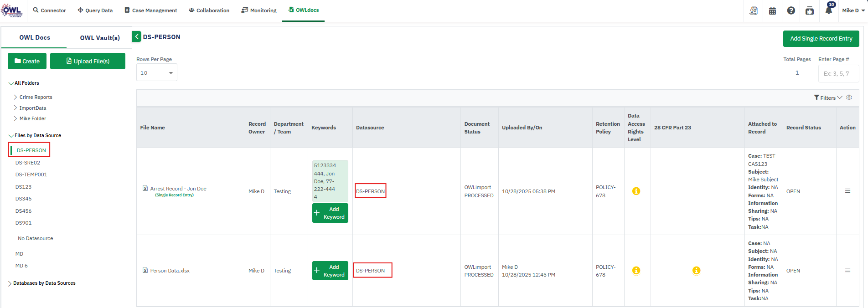Image resolution: width=868 pixels, height=308 pixels.
Task: Open the bug report icon
Action: pos(810,10)
